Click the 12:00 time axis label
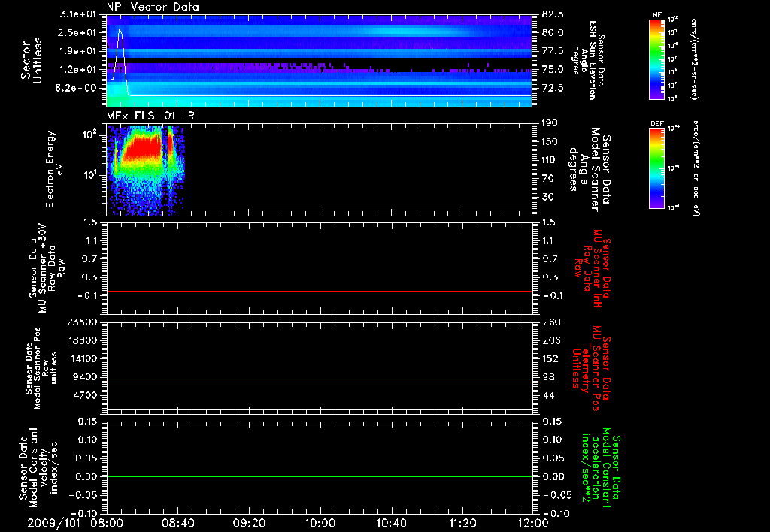The width and height of the screenshot is (770, 532). (533, 523)
